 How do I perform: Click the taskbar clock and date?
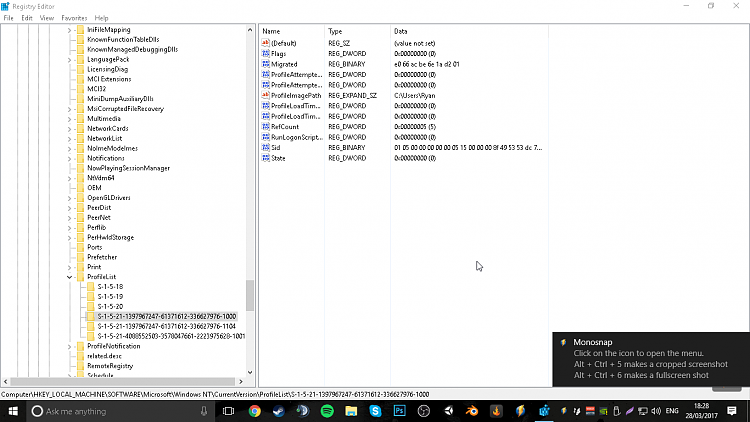coord(701,411)
